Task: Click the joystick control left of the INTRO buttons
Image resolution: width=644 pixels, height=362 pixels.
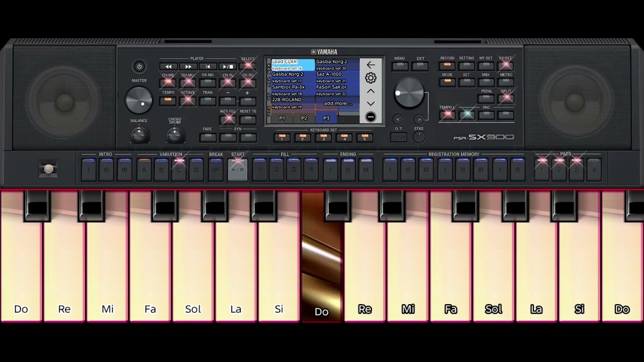Action: point(48,169)
